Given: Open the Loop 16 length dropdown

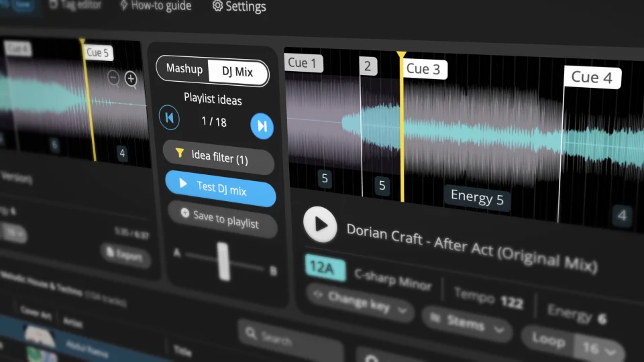Looking at the screenshot, I should [599, 349].
